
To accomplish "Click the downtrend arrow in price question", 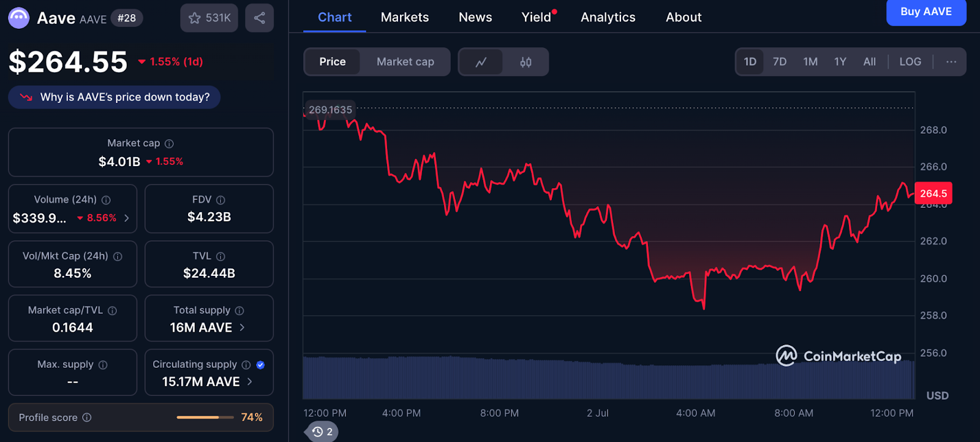I will pos(26,97).
